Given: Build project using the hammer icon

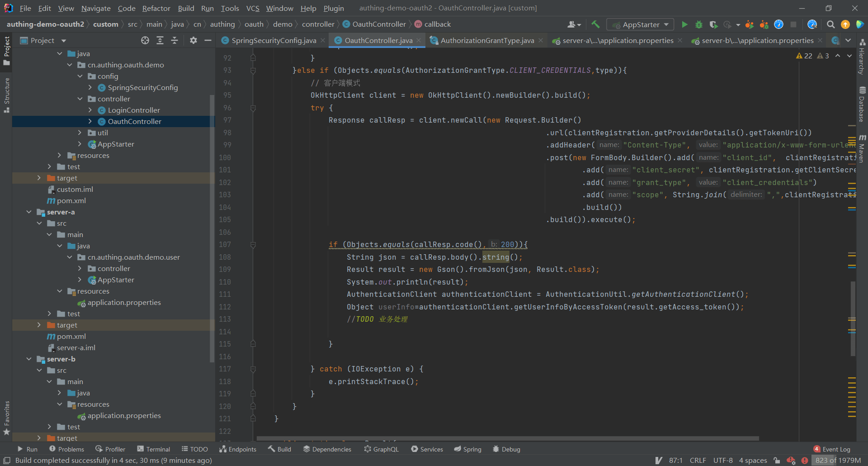Looking at the screenshot, I should 595,24.
